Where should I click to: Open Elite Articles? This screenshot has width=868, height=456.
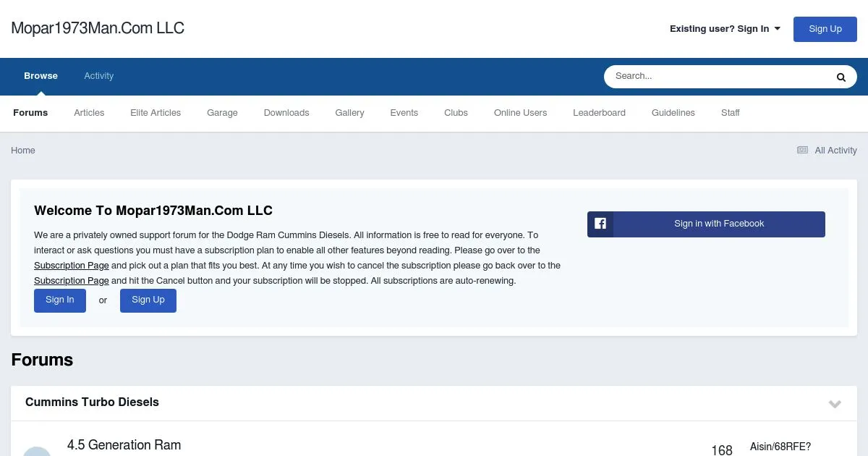coord(156,113)
